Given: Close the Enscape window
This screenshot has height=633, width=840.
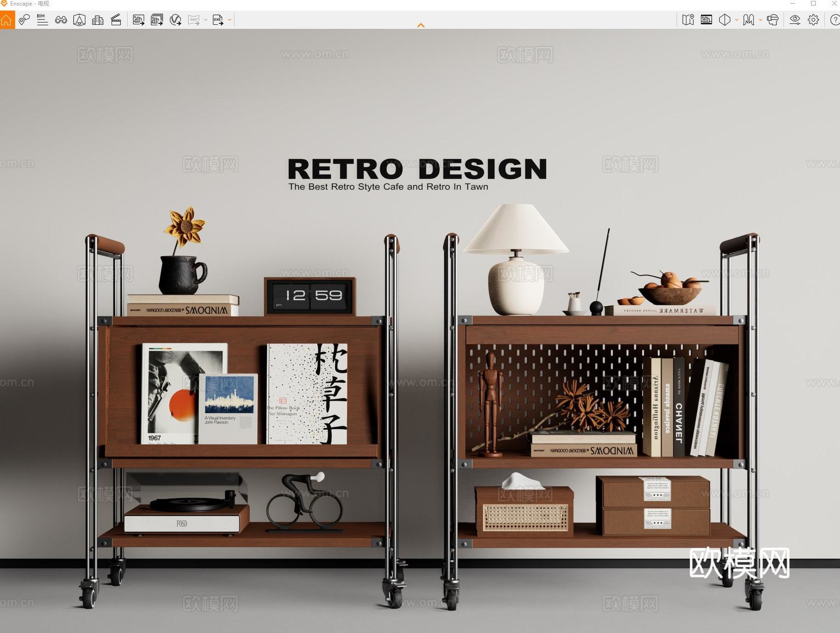Looking at the screenshot, I should (834, 4).
